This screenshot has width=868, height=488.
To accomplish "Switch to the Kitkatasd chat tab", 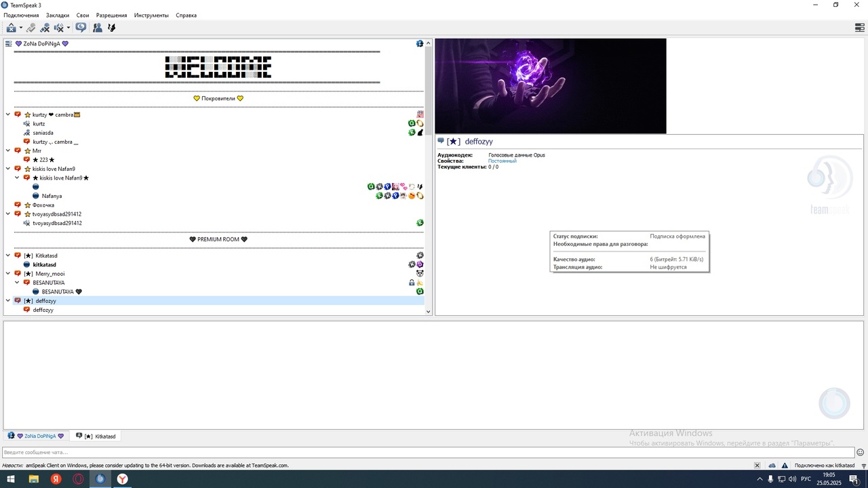I will tap(96, 436).
